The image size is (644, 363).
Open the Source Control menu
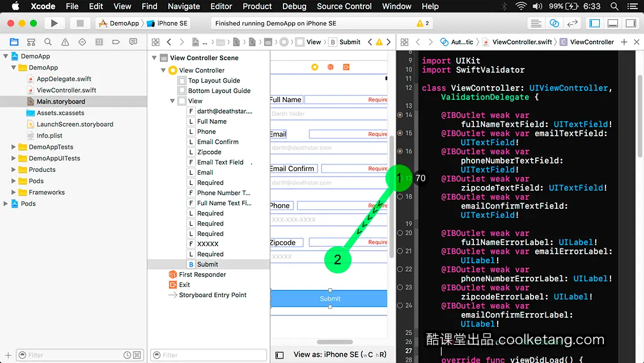pos(344,6)
